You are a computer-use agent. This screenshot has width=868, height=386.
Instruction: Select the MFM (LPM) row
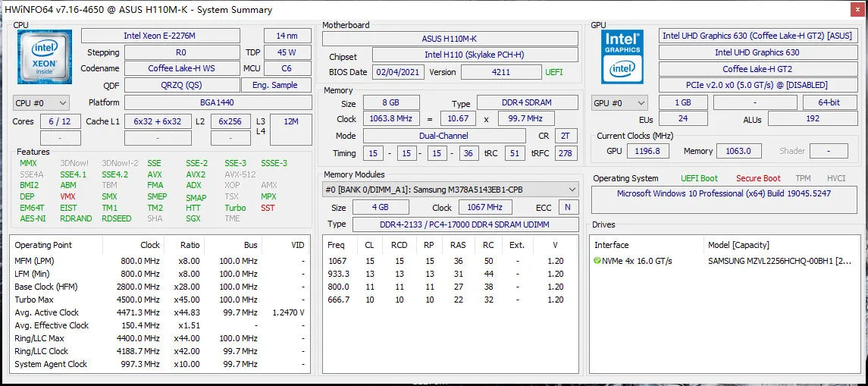click(160, 261)
